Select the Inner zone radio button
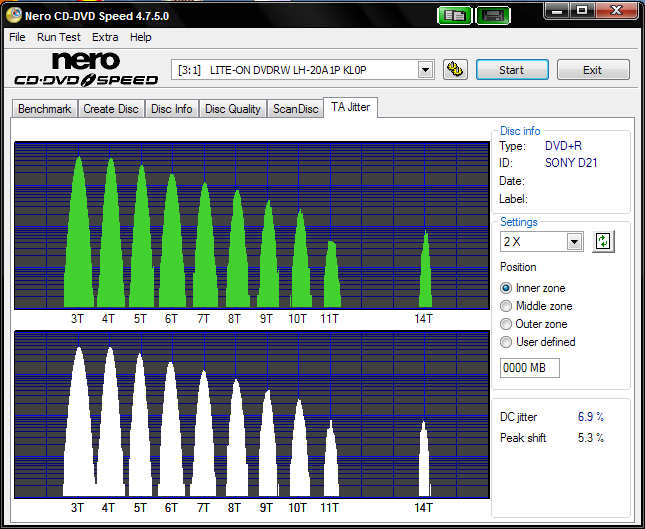Viewport: 645px width, 529px height. pos(506,288)
